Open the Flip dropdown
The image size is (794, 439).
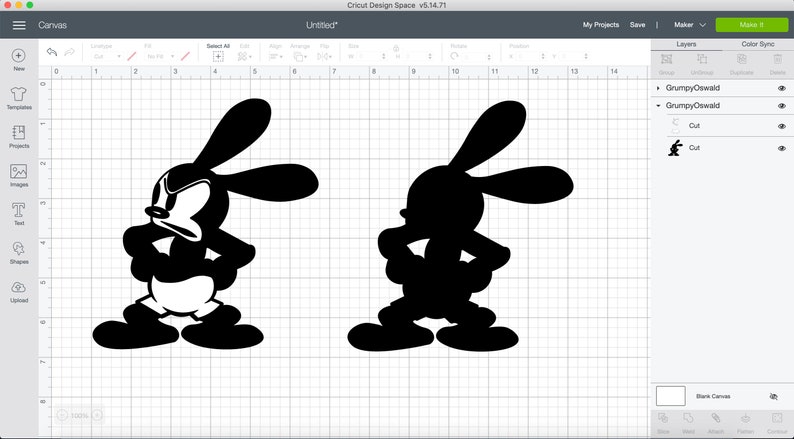tap(324, 56)
